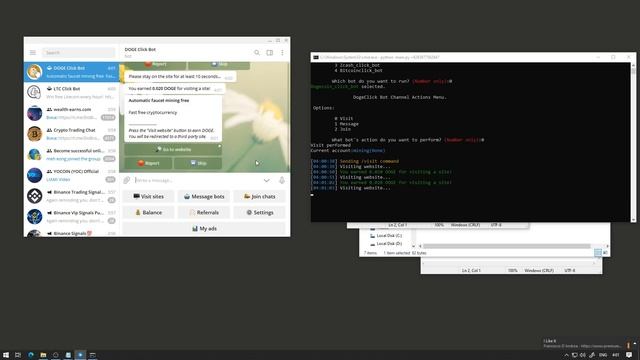This screenshot has width=640, height=360.
Task: Click the Referrals bot button
Action: coord(204,212)
